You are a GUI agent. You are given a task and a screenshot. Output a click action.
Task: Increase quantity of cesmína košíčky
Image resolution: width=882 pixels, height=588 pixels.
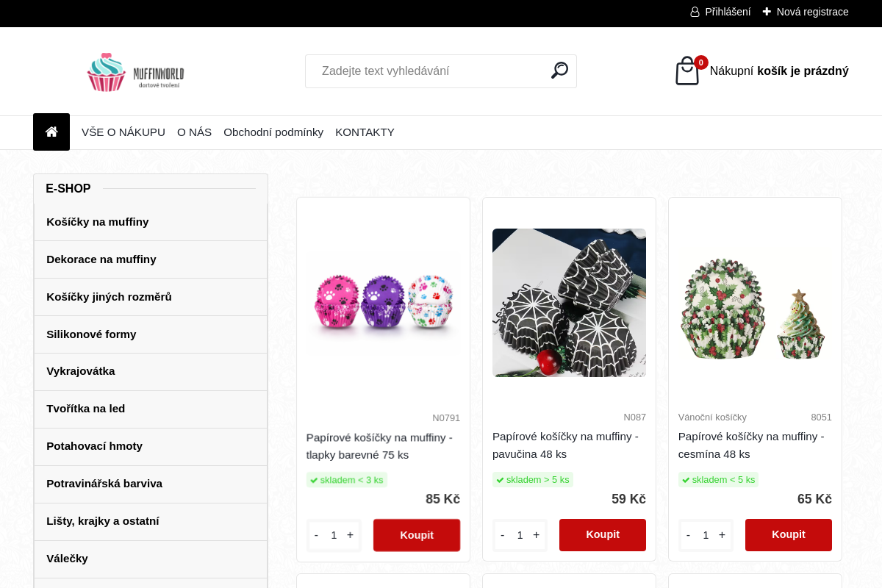[x=722, y=535]
